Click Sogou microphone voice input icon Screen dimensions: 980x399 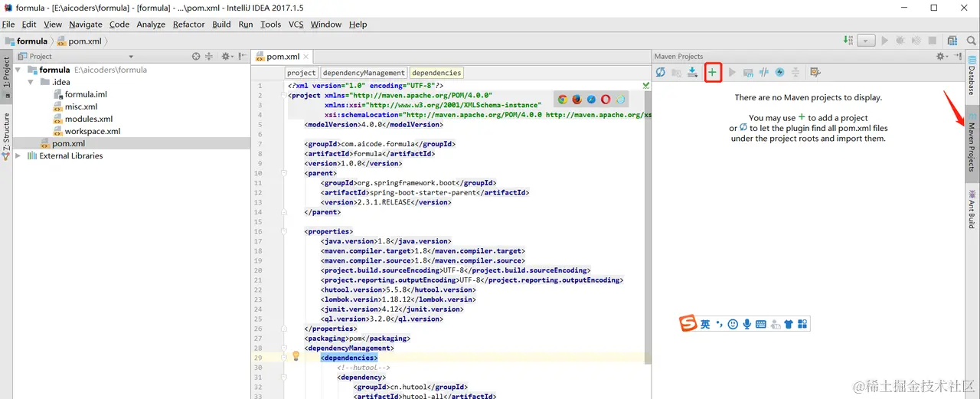[746, 324]
